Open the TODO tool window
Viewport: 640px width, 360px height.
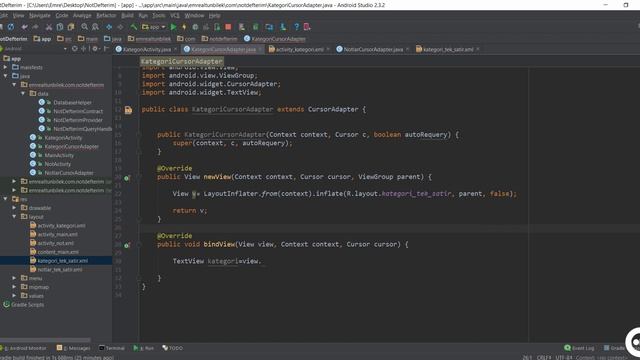tap(173, 348)
